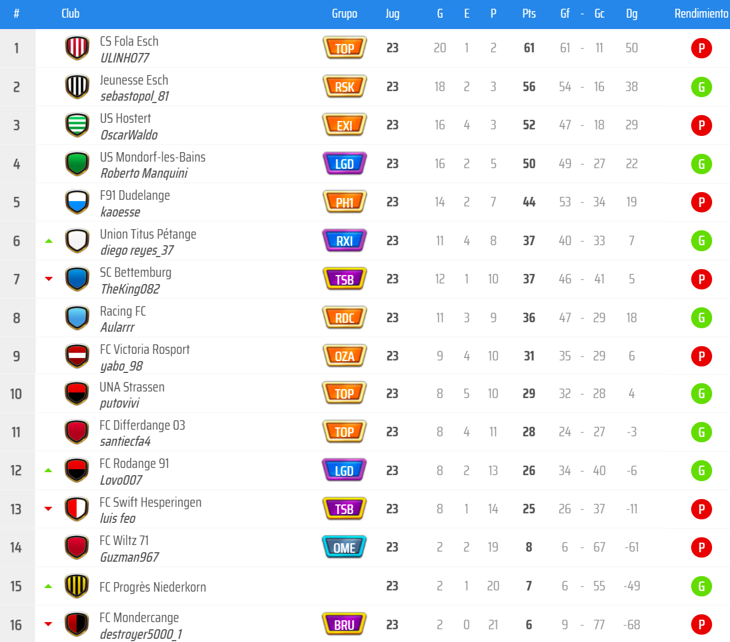Click the FC Progrès Niederkorn yellow-black crest
Screen dimensions: 730x642
click(77, 586)
